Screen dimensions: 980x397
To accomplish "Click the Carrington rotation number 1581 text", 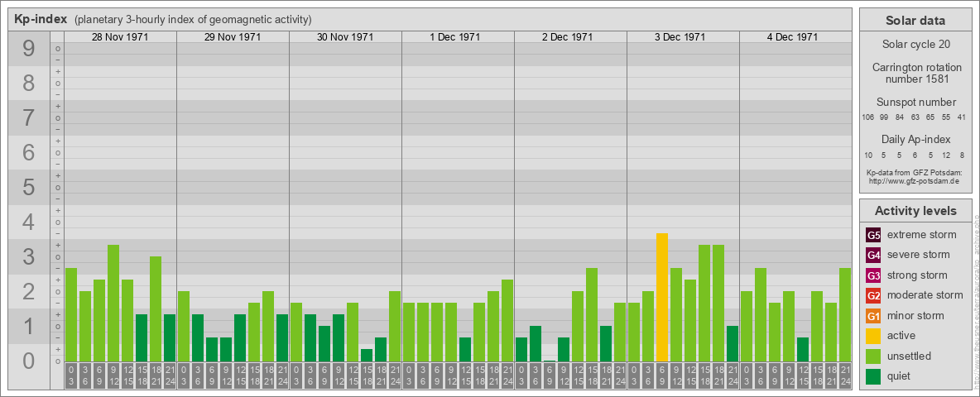I will 916,73.
